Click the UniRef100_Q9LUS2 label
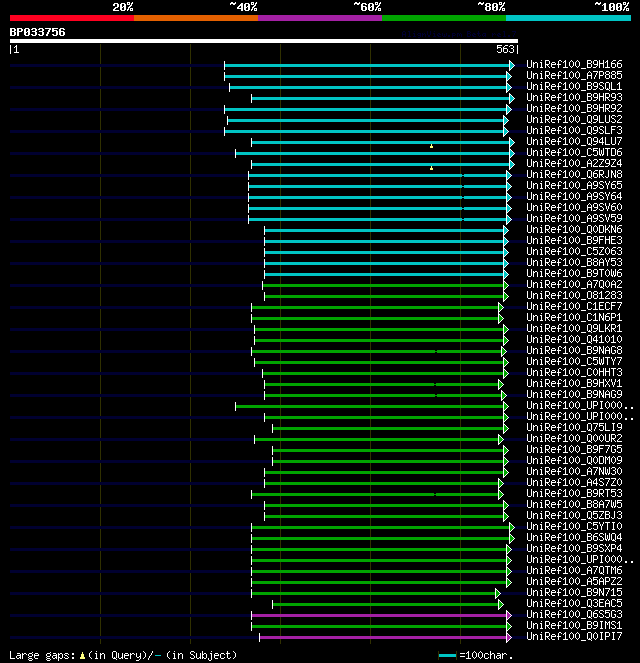This screenshot has width=640, height=663. [574, 119]
